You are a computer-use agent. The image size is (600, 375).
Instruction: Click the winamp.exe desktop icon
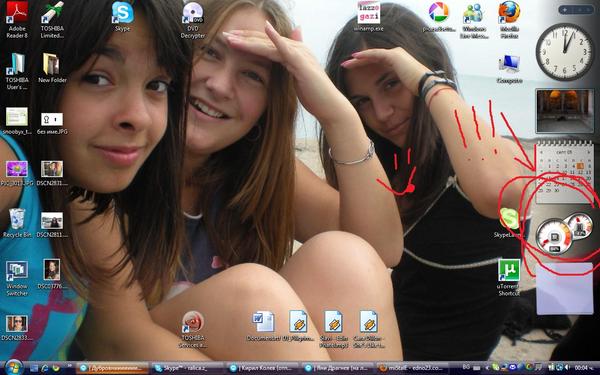(368, 16)
